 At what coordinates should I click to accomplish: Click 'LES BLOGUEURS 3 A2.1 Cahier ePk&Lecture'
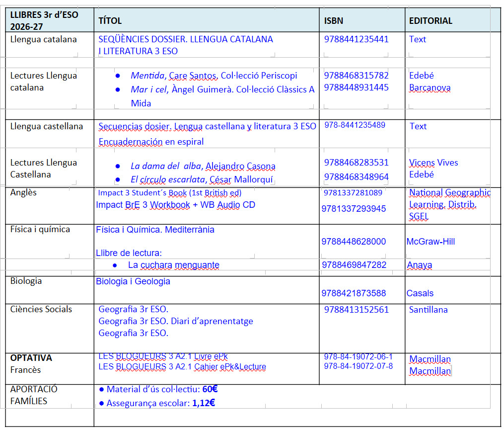pos(182,367)
